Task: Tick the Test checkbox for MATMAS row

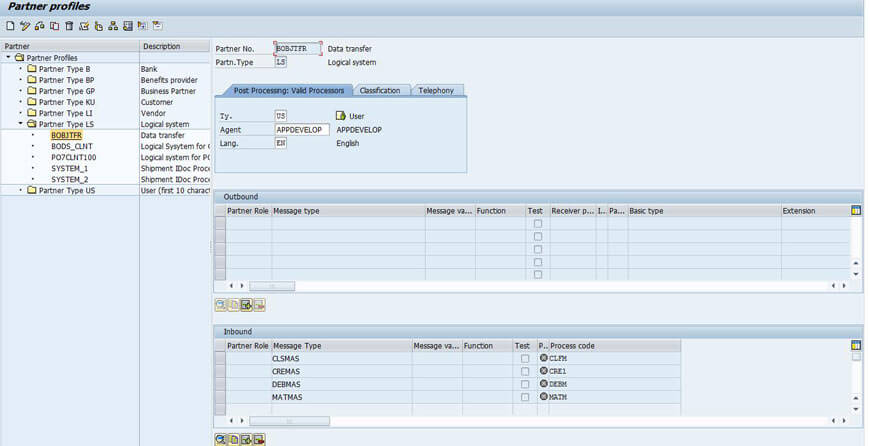Action: pos(525,397)
